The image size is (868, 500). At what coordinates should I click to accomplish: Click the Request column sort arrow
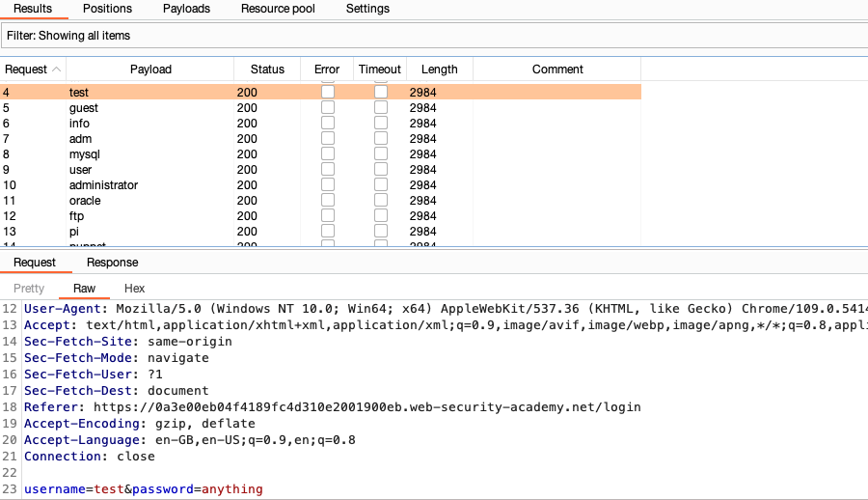pos(57,69)
